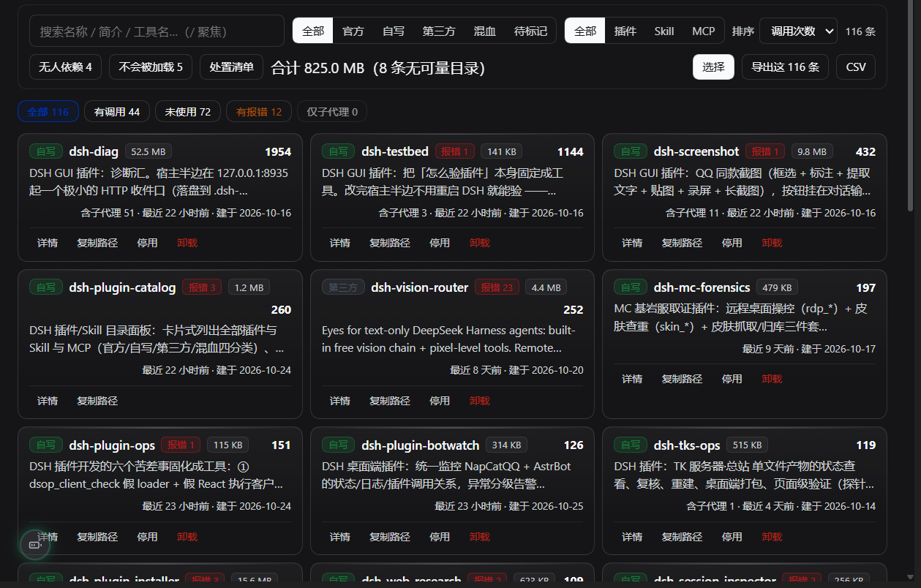This screenshot has width=921, height=588.
Task: Click 卸载 on dsh-vision-router card
Action: (480, 401)
